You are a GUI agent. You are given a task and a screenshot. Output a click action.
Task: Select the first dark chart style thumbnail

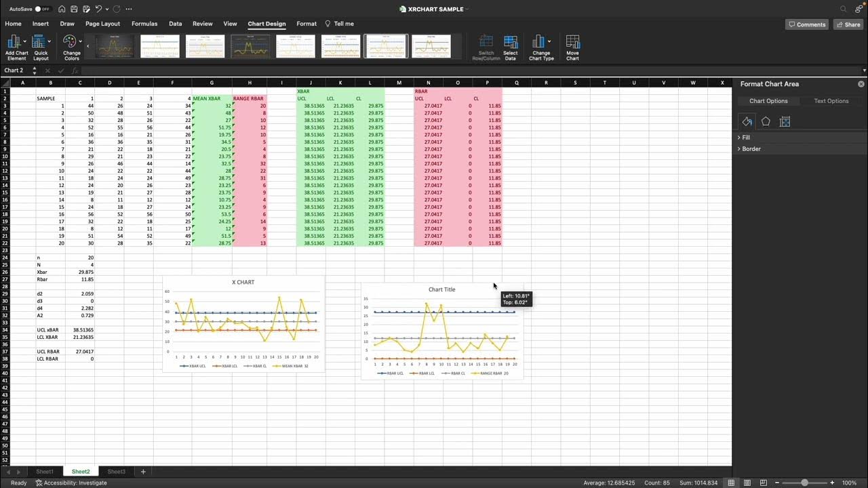pos(114,46)
